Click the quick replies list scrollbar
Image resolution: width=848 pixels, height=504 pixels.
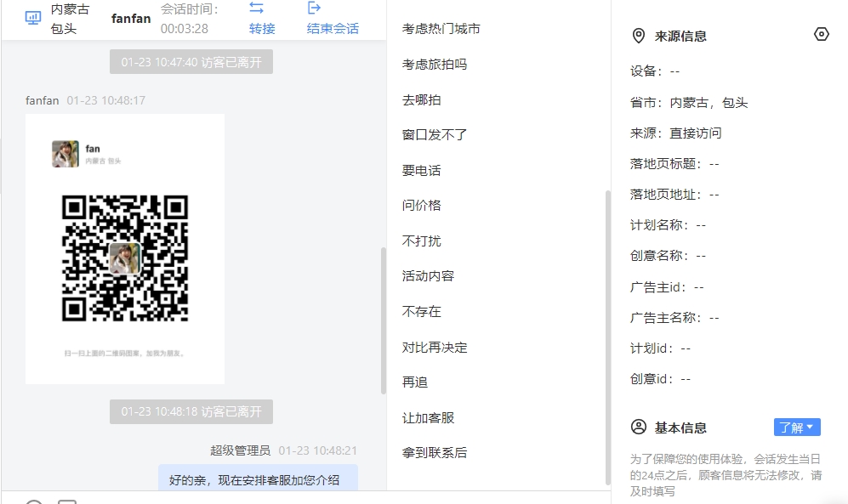coord(608,337)
